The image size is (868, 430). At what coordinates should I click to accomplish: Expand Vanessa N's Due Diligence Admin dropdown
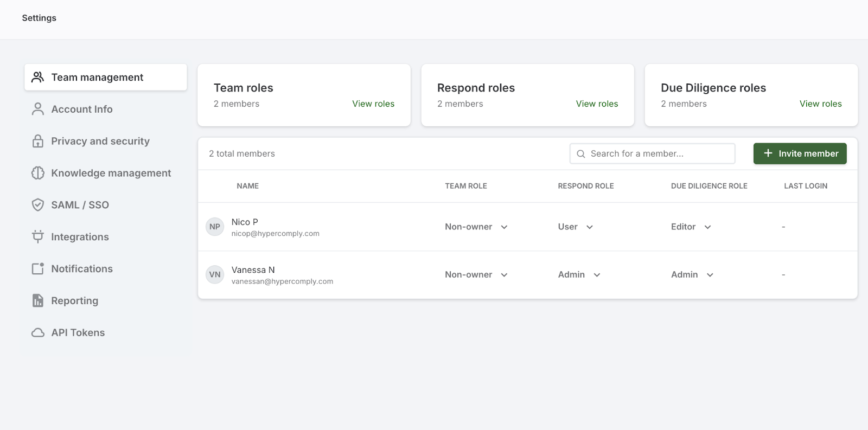pyautogui.click(x=692, y=274)
